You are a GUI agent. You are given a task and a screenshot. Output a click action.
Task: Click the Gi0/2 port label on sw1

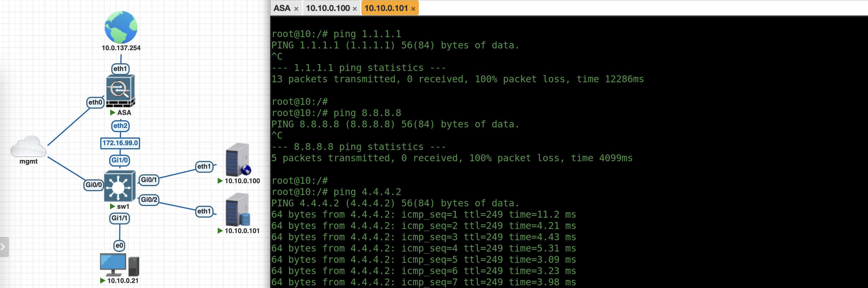149,200
